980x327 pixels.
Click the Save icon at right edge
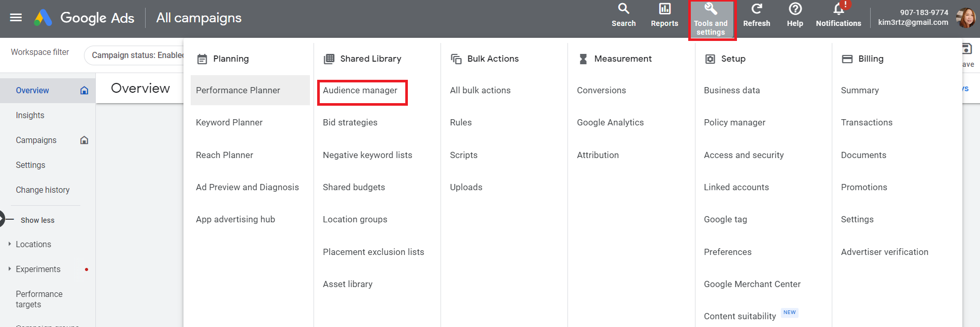coord(967,49)
